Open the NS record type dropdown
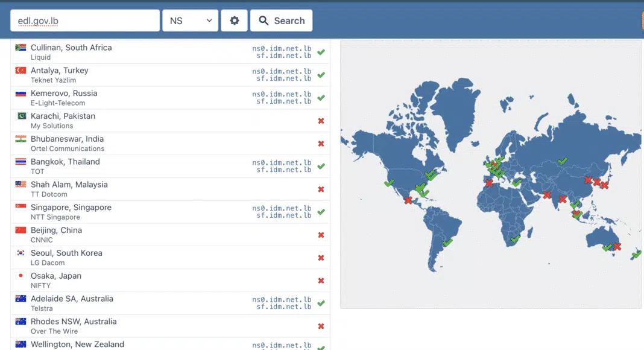644x350 pixels. click(x=190, y=21)
